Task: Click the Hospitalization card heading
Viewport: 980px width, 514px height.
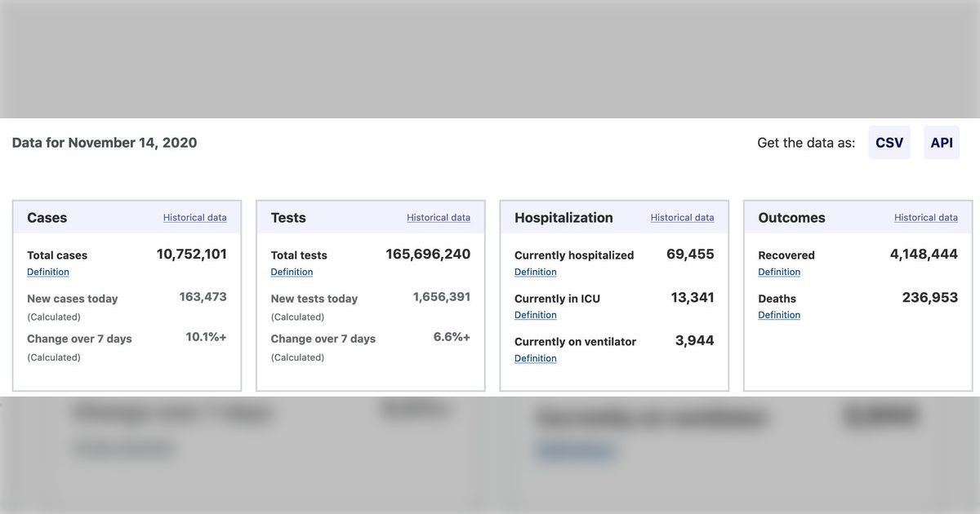Action: tap(563, 218)
